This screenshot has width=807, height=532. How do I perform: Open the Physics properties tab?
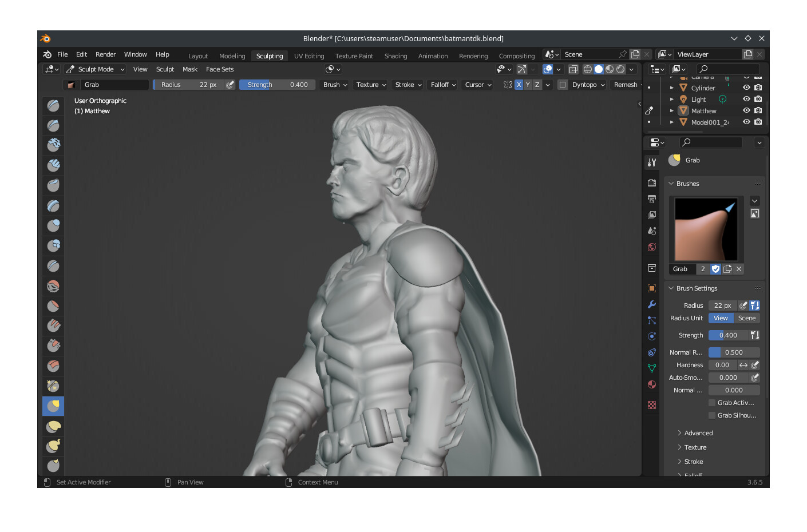click(652, 336)
